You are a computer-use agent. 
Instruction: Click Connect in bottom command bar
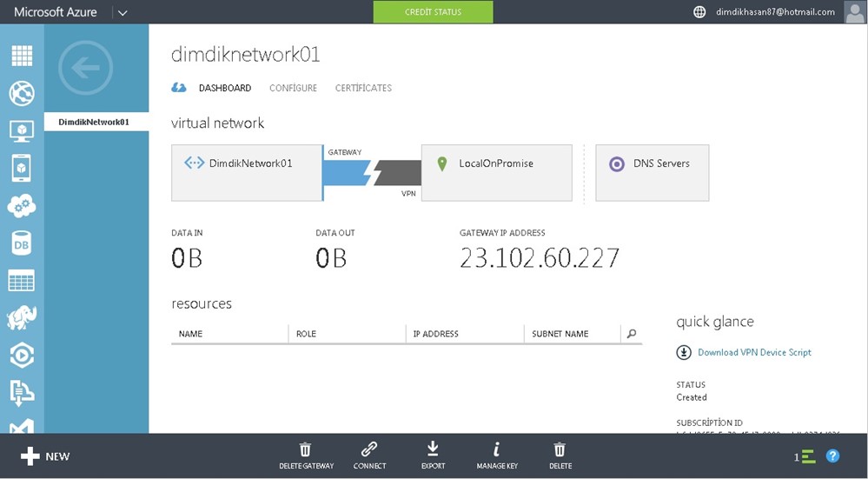[369, 456]
